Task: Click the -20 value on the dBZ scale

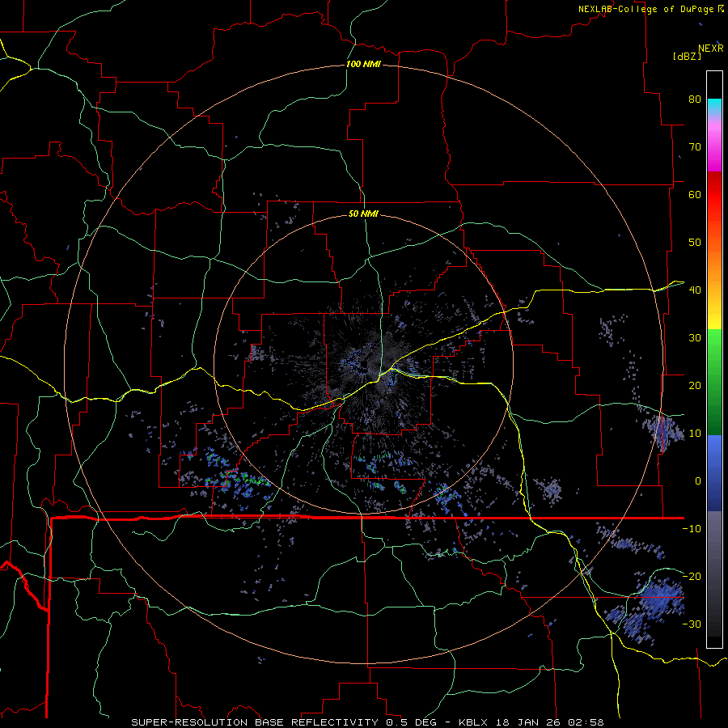Action: 692,576
